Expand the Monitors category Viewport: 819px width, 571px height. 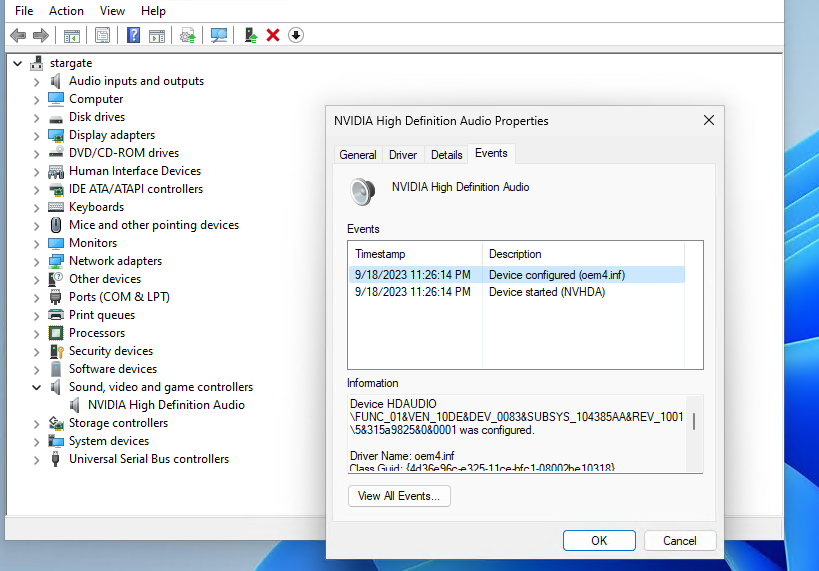coord(37,243)
